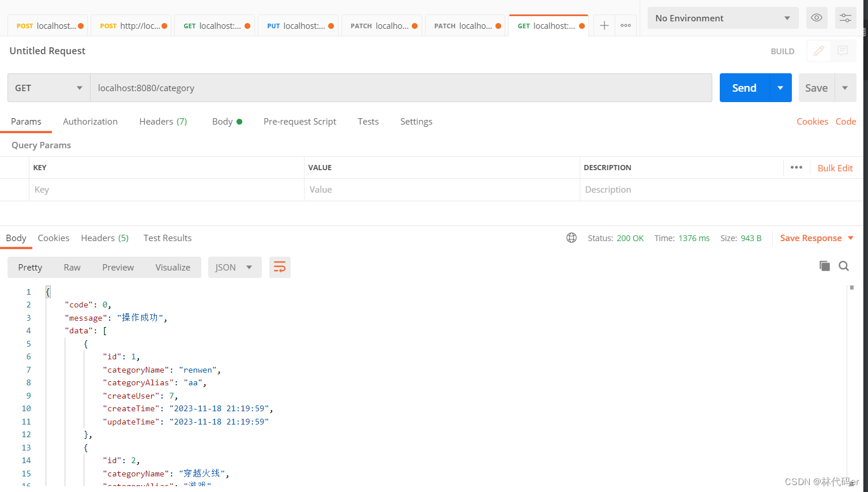Open the comments icon near BUILD
868x492 pixels.
click(843, 51)
